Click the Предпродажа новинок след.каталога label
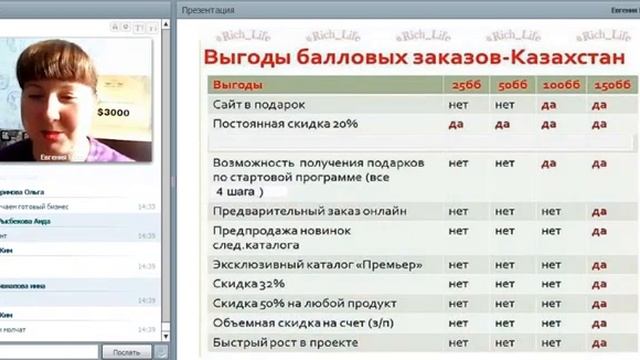This screenshot has height=360, width=640. click(282, 238)
